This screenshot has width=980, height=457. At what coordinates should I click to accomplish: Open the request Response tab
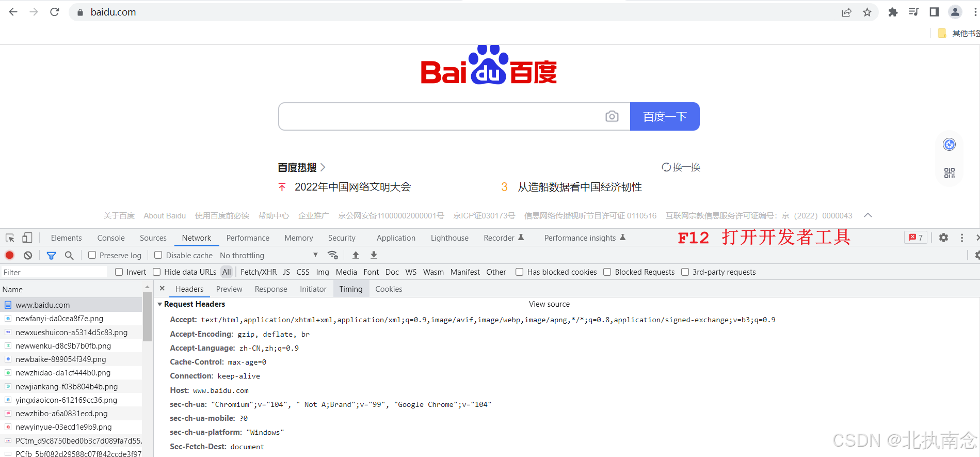click(271, 289)
